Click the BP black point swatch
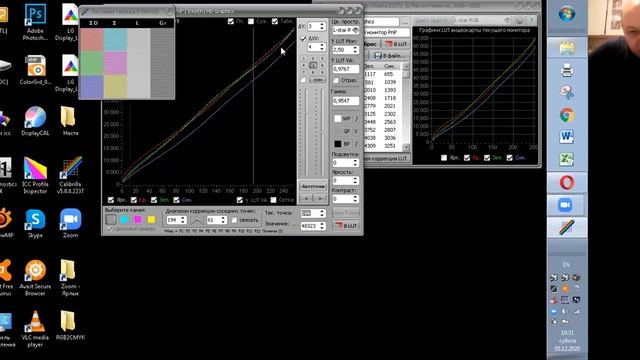 coord(338,144)
